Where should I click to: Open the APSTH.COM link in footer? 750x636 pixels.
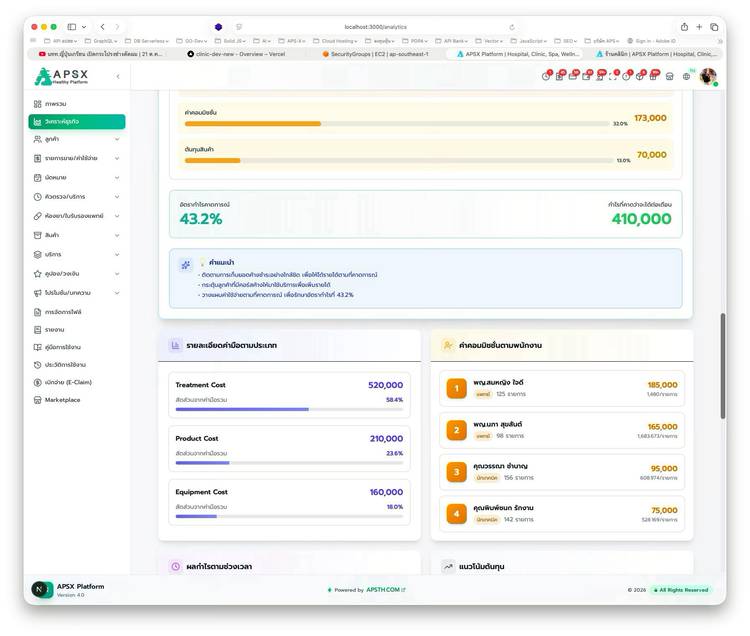pos(385,590)
